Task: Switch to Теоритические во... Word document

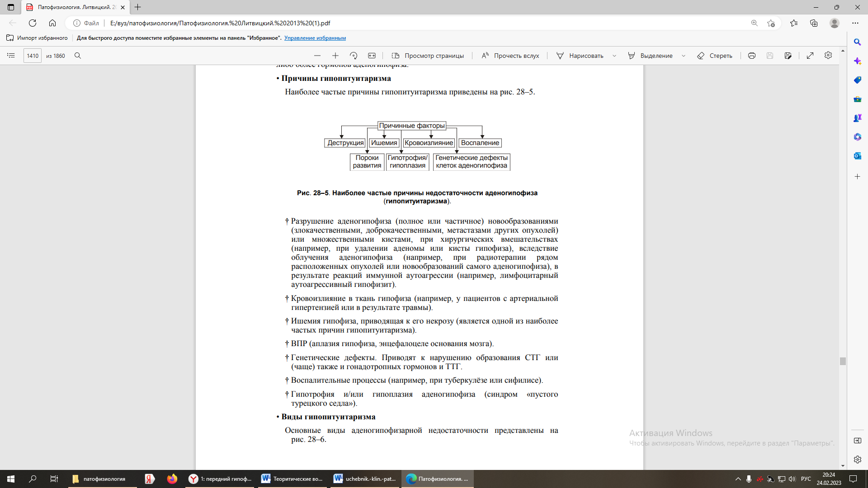Action: pos(293,479)
